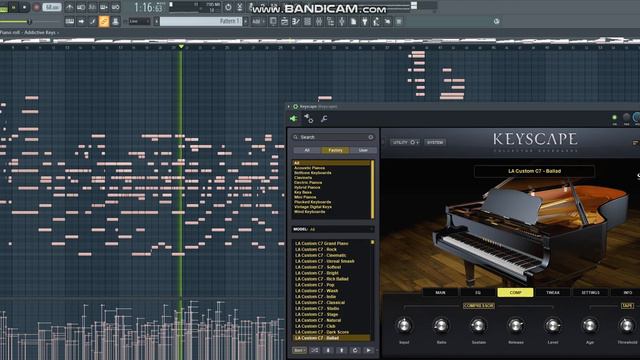Select the User filter tab
This screenshot has width=640, height=360.
pos(363,150)
